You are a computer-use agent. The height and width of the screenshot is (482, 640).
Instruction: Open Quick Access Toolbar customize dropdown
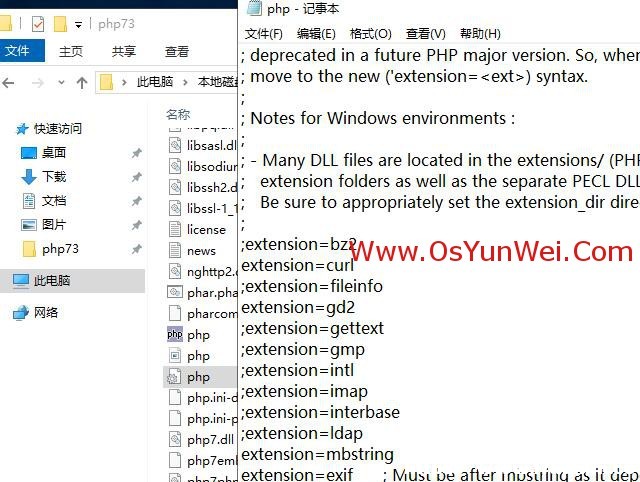pos(78,25)
